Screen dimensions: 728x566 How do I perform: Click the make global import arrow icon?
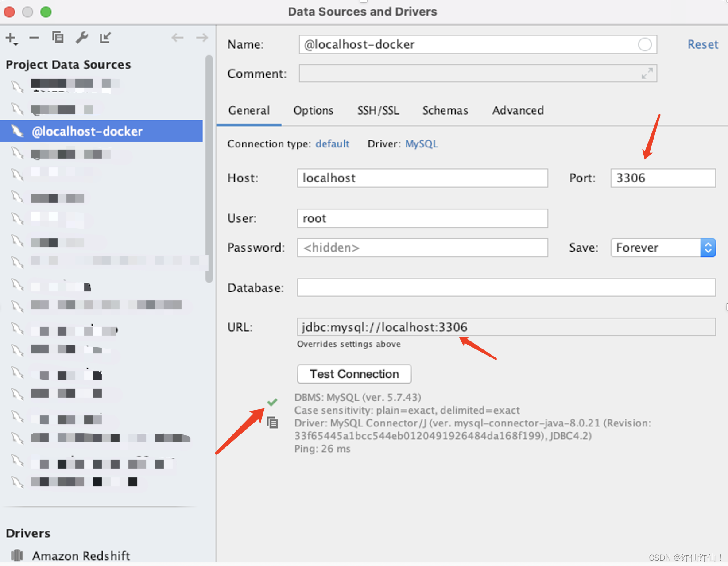pyautogui.click(x=105, y=38)
